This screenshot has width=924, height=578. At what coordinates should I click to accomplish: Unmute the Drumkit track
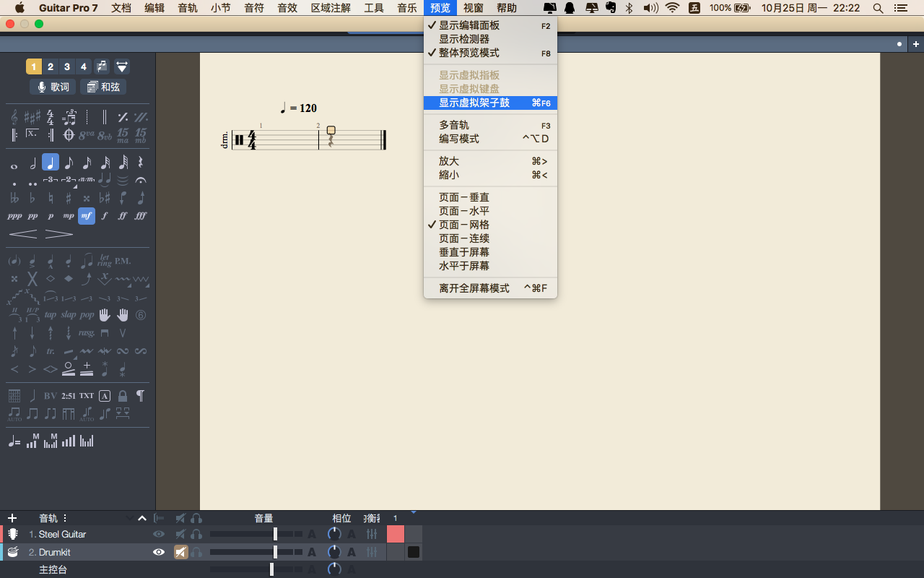pyautogui.click(x=180, y=553)
